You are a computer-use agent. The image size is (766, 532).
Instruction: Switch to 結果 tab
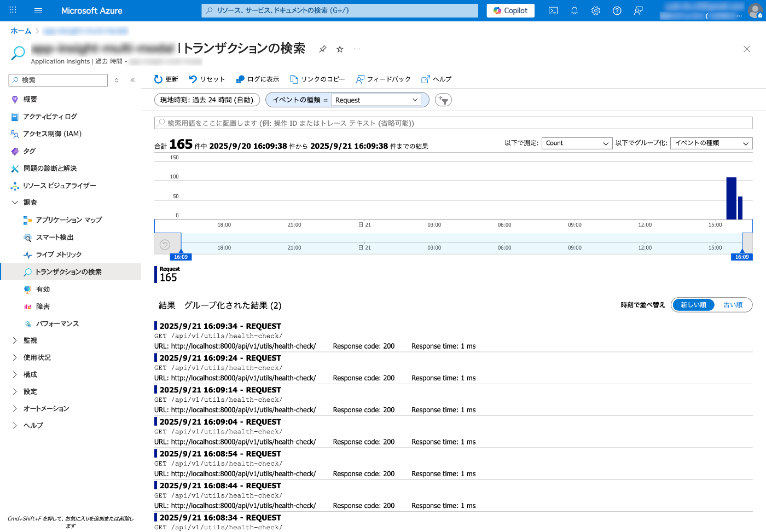(x=167, y=305)
